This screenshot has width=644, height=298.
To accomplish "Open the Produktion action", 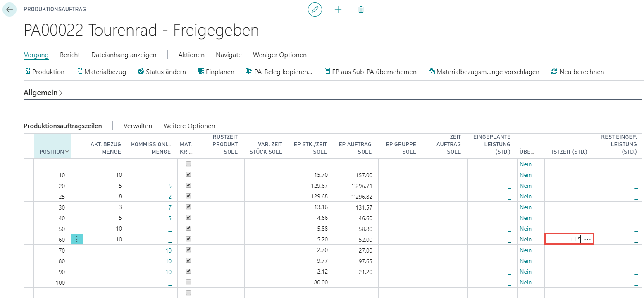I will 45,72.
